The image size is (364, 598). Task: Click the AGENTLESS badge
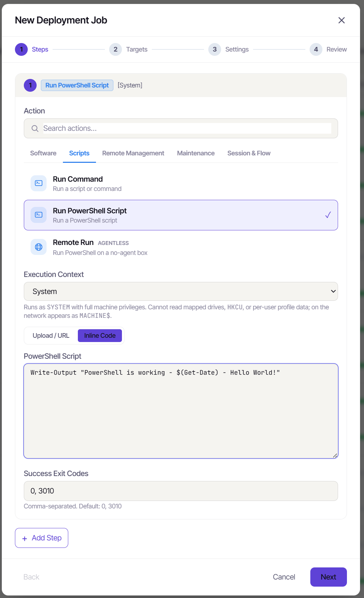point(113,243)
